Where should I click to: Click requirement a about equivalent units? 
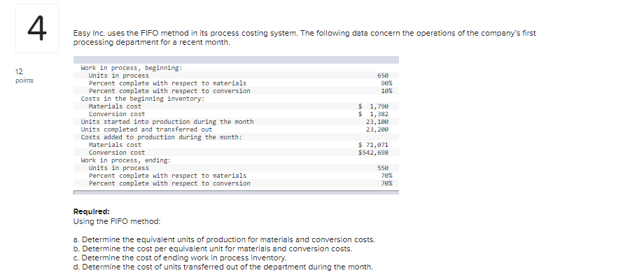pyautogui.click(x=224, y=239)
